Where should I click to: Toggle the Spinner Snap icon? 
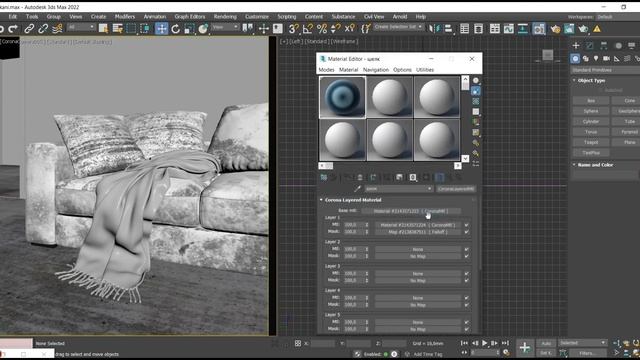tap(336, 29)
